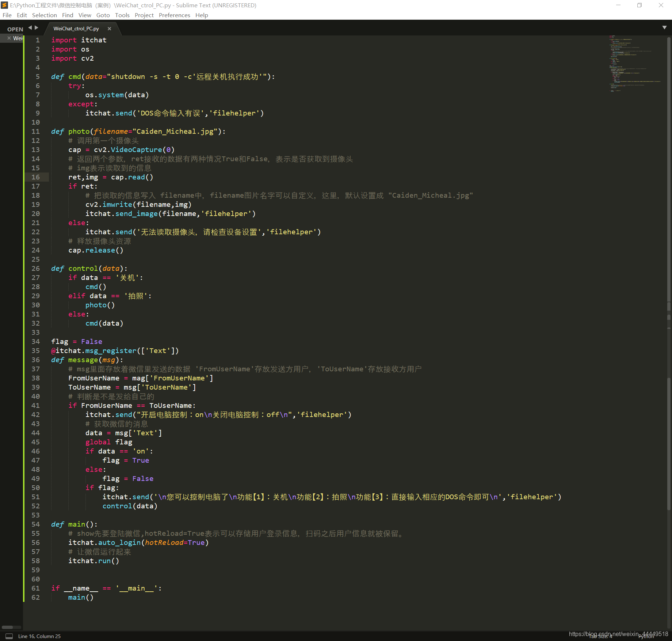
Task: Select the WeiChat_ctrol_PC.py tab
Action: click(x=76, y=29)
